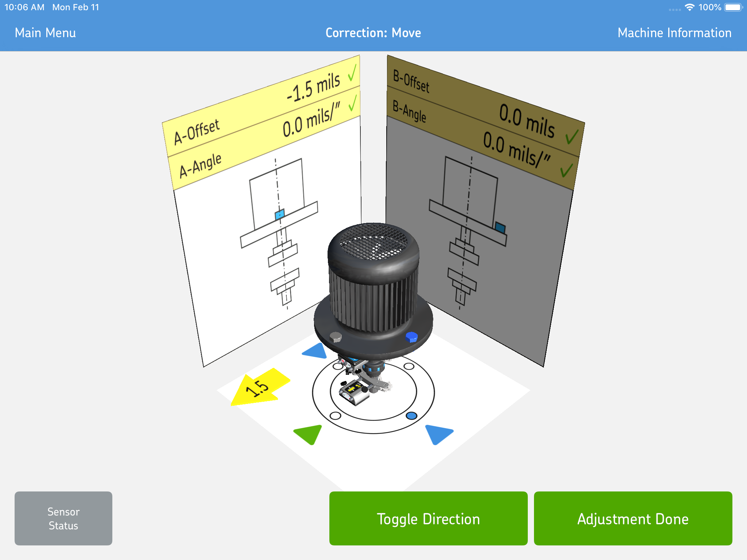The height and width of the screenshot is (560, 747).
Task: Tap the dark blue marker in B-plane diagram
Action: click(500, 228)
